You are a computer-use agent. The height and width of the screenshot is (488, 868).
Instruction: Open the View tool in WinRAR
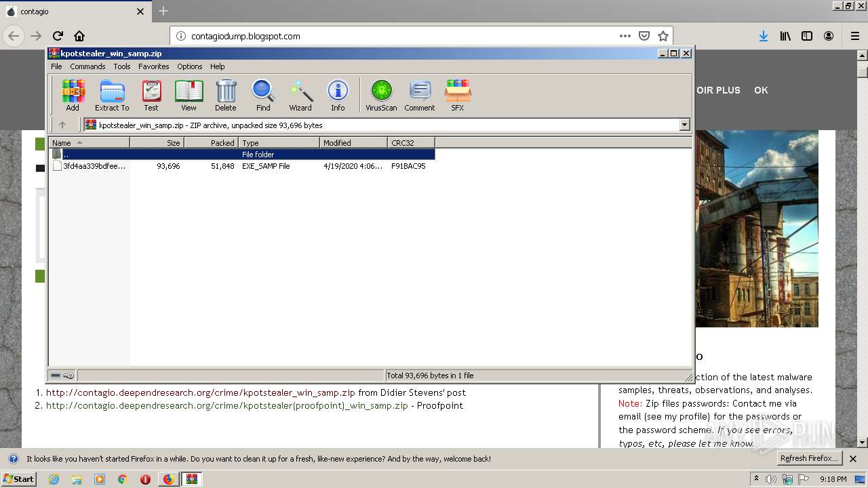[189, 95]
